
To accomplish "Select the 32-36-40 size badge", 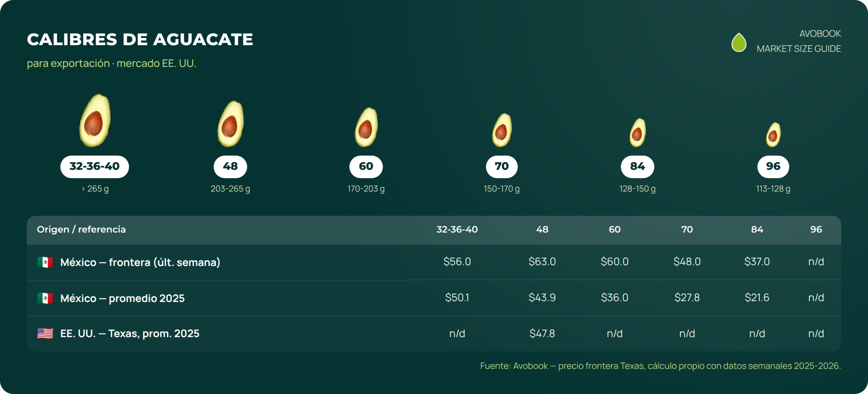I will click(95, 167).
